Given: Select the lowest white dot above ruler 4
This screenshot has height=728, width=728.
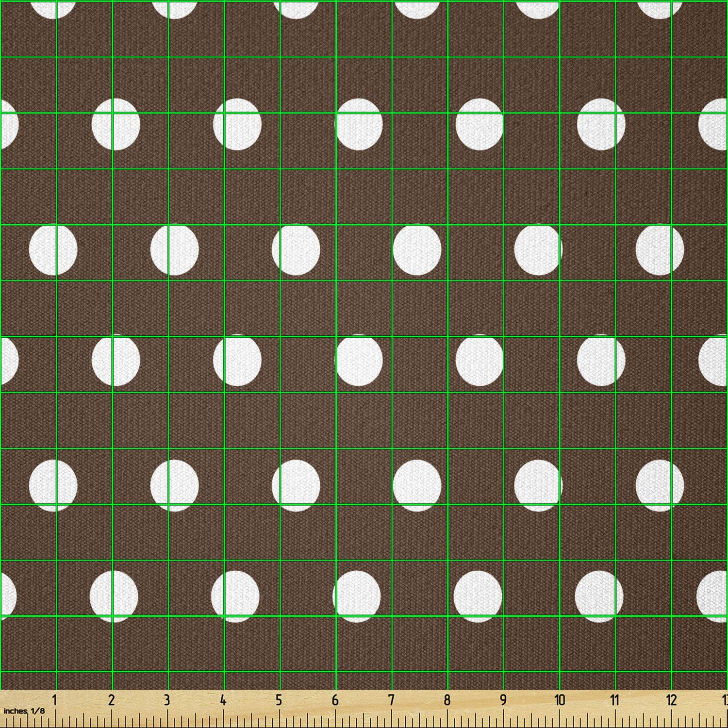Looking at the screenshot, I should pos(235,596).
